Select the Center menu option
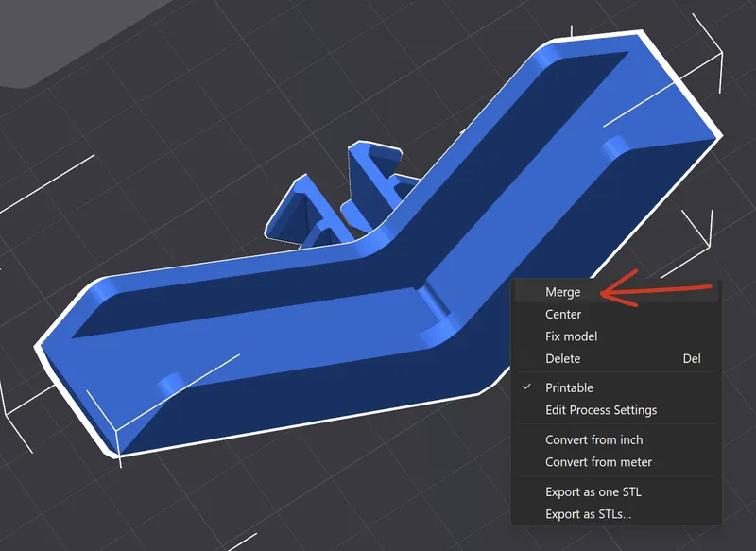The width and height of the screenshot is (756, 551). [563, 314]
